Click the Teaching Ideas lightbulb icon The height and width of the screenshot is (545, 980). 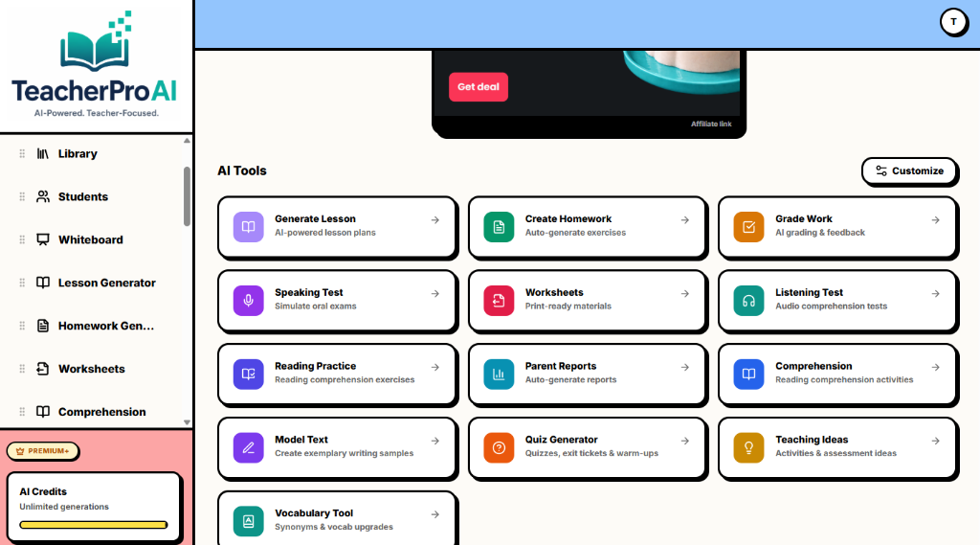pos(748,447)
